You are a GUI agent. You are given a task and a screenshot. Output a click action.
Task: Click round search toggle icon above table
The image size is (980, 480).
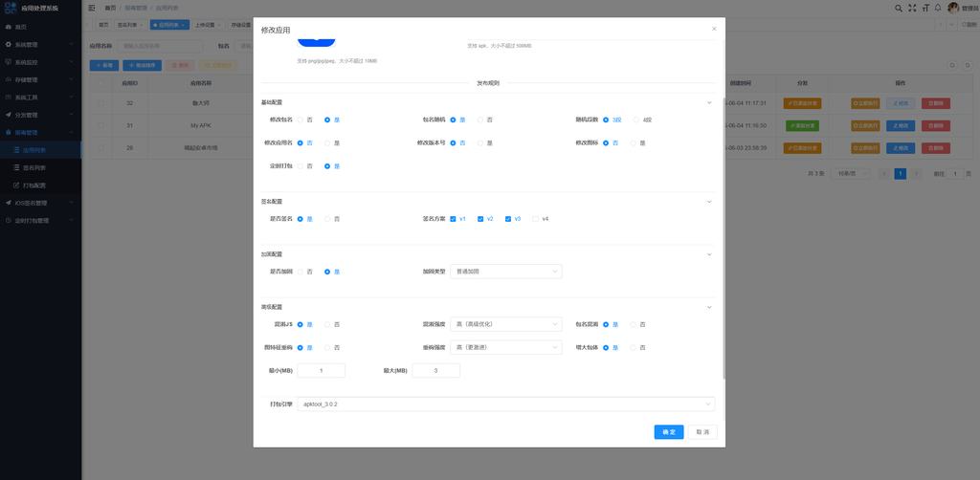(952, 66)
